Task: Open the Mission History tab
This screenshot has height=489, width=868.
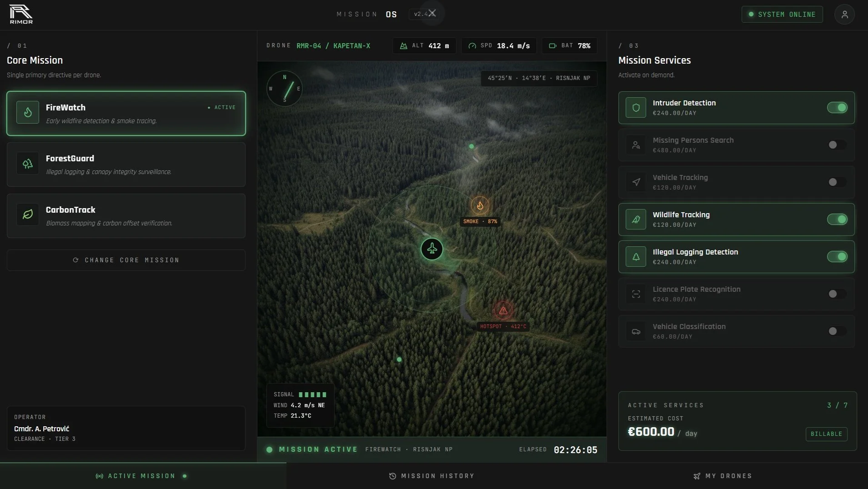Action: [432, 476]
